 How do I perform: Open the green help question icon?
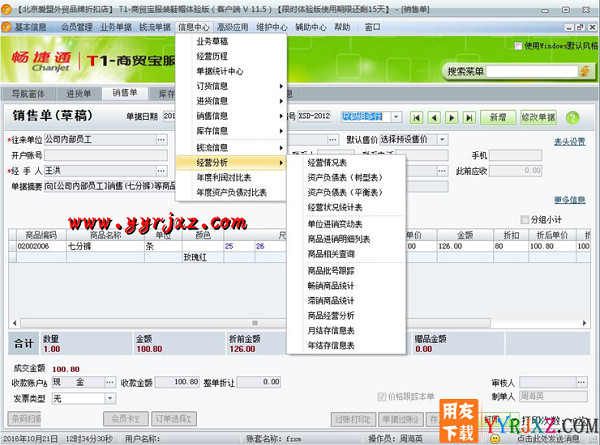click(x=572, y=117)
